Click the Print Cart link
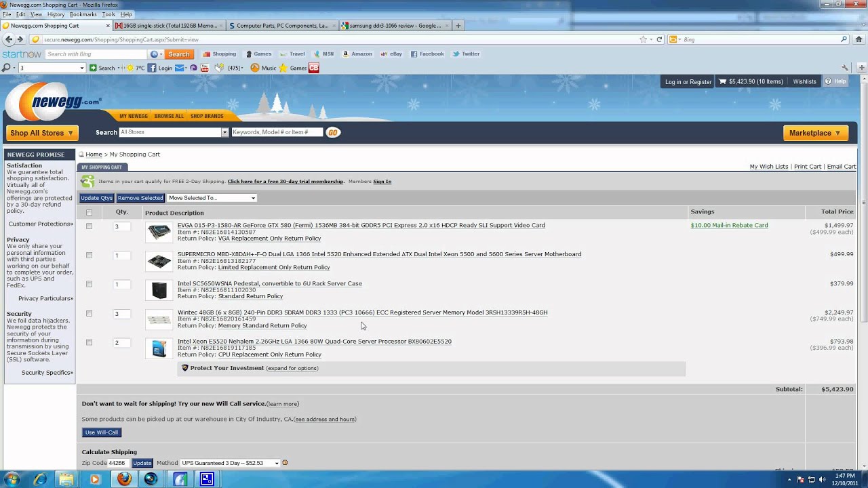 tap(807, 167)
